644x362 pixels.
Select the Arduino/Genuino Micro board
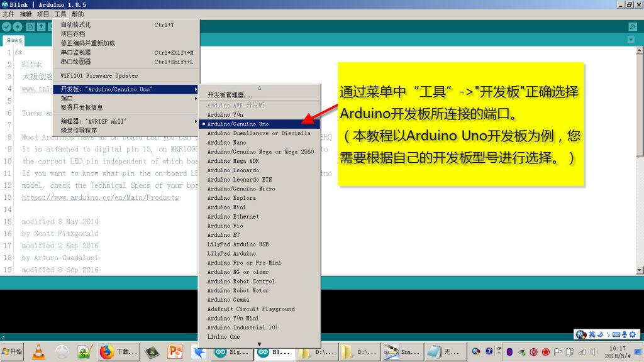(x=259, y=189)
